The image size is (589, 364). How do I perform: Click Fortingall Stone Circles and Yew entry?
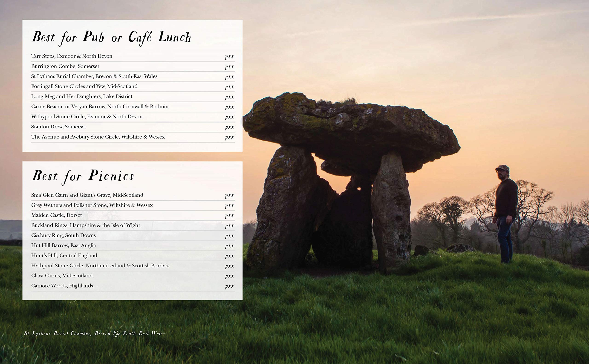click(84, 87)
